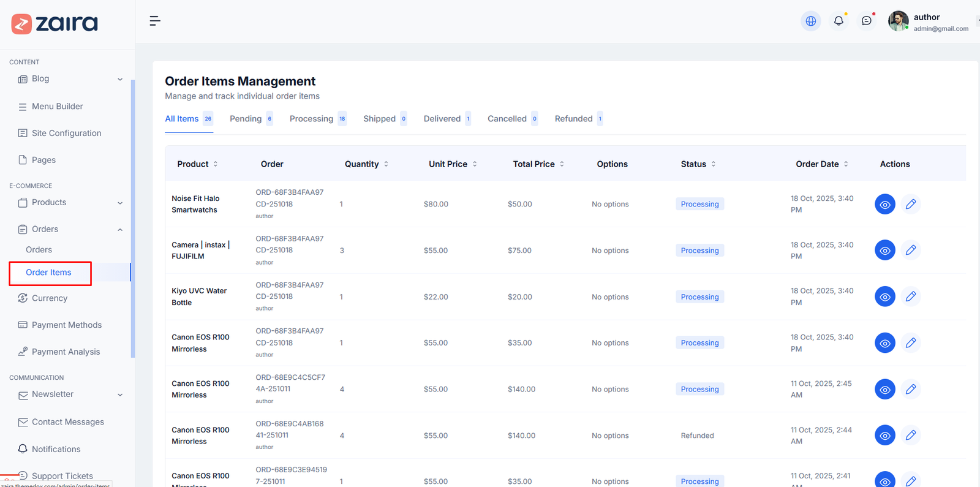Open Payment Methods in the sidebar
This screenshot has width=980, height=487.
(x=67, y=325)
